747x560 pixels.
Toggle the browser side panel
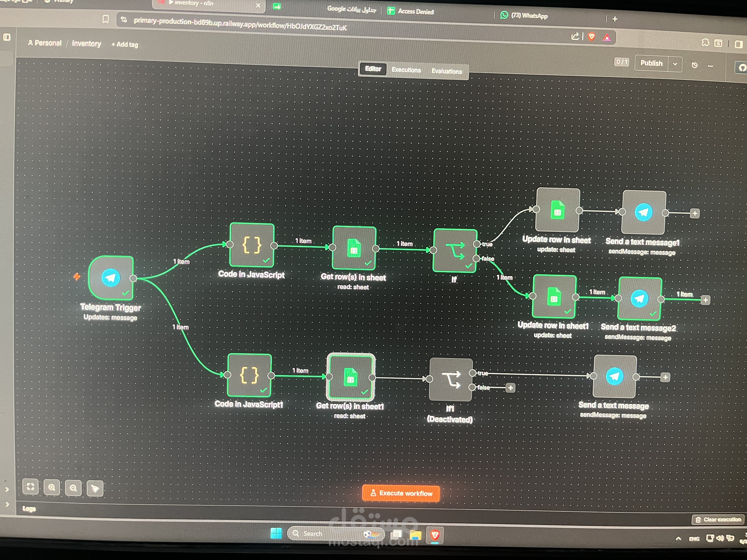738,44
